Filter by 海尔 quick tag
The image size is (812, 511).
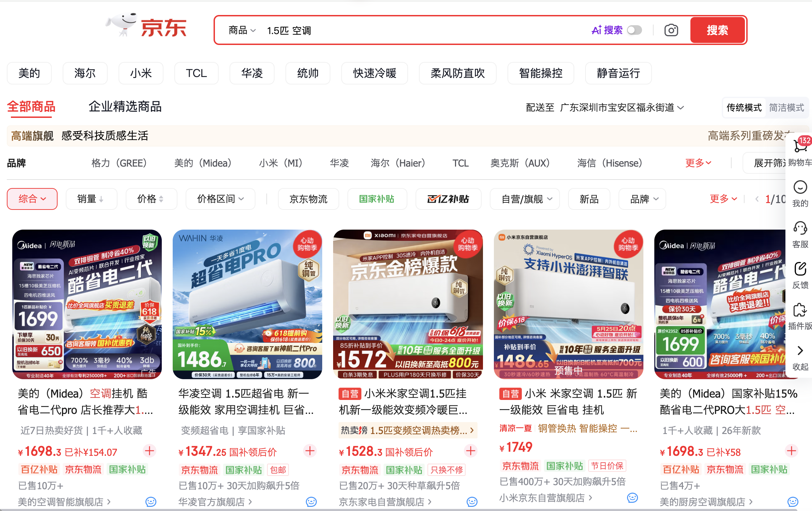click(85, 73)
